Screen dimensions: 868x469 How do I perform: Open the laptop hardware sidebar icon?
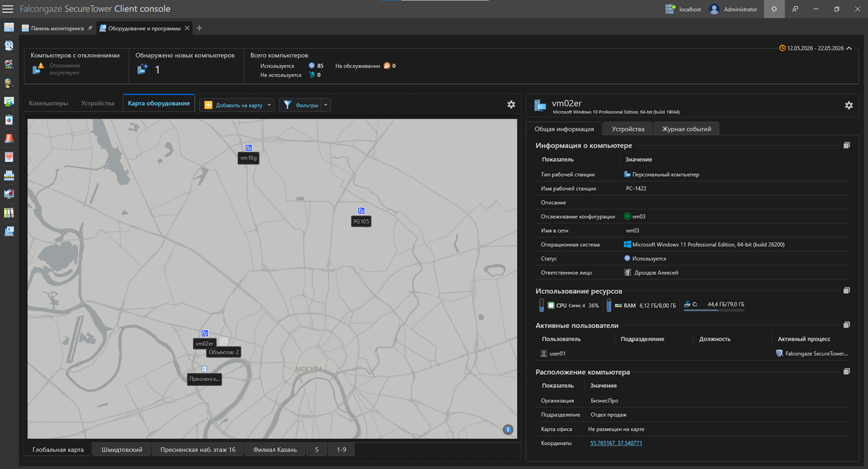(9, 231)
